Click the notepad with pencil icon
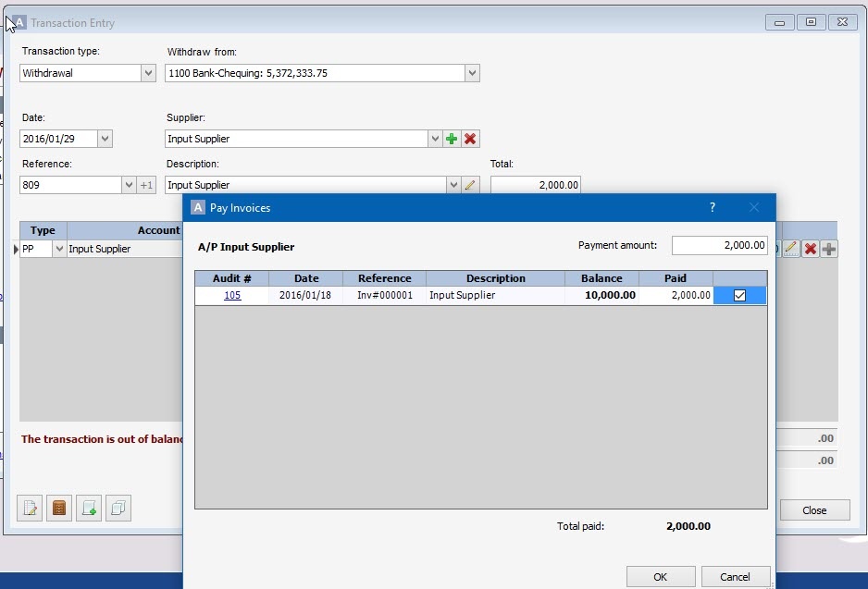 coord(30,508)
